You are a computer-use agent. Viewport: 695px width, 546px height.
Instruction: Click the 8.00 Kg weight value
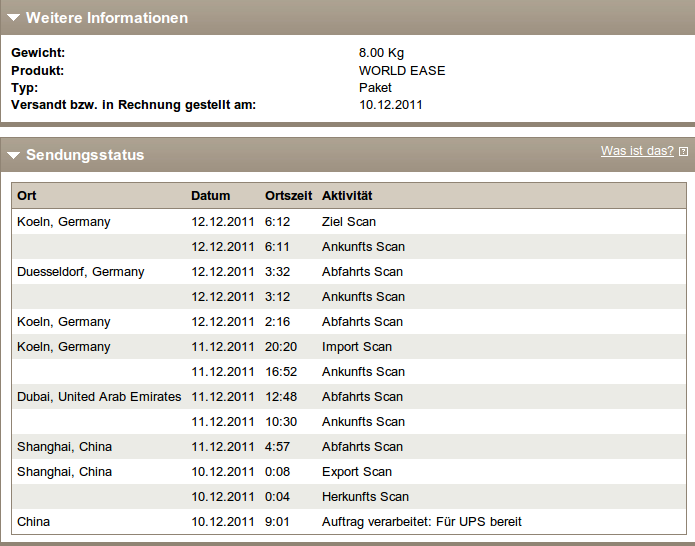pos(381,53)
